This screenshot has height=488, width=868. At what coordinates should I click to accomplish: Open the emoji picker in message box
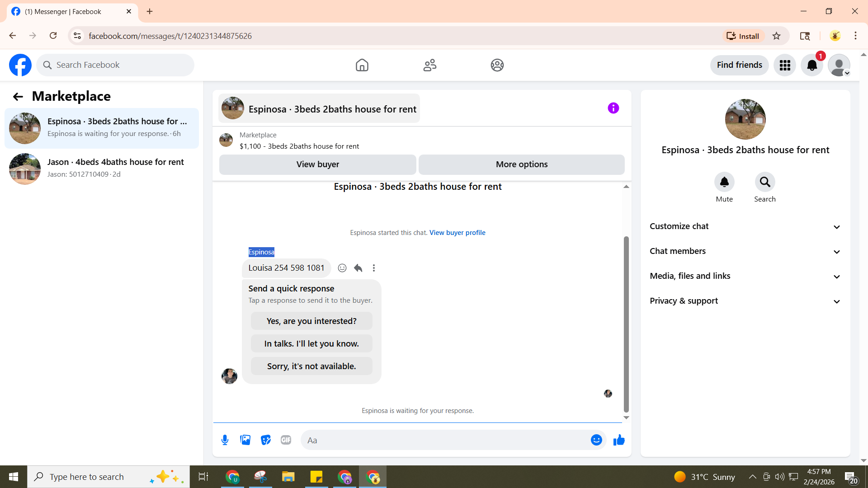[596, 440]
